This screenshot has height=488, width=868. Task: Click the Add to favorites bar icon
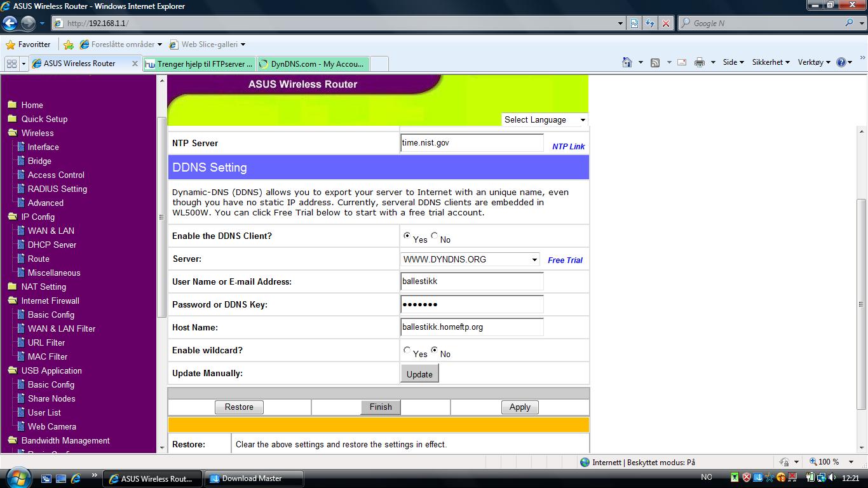tap(69, 44)
